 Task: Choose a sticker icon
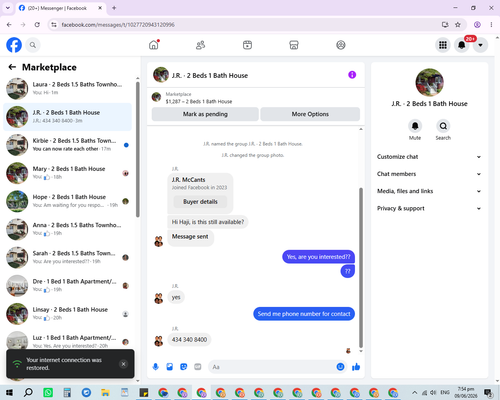click(184, 367)
